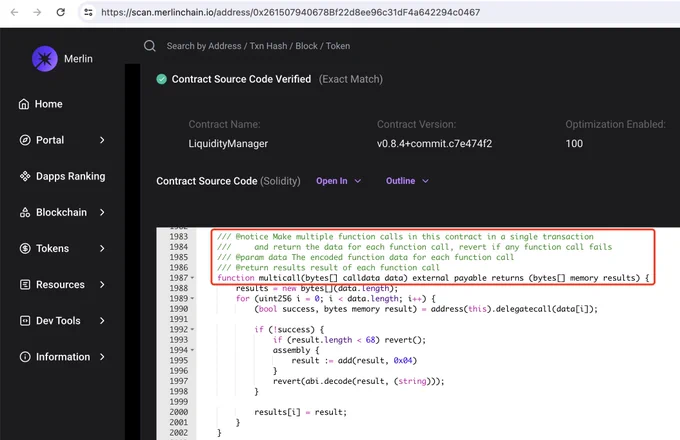680x440 pixels.
Task: Click the Blockchain cubes icon
Action: pos(25,212)
